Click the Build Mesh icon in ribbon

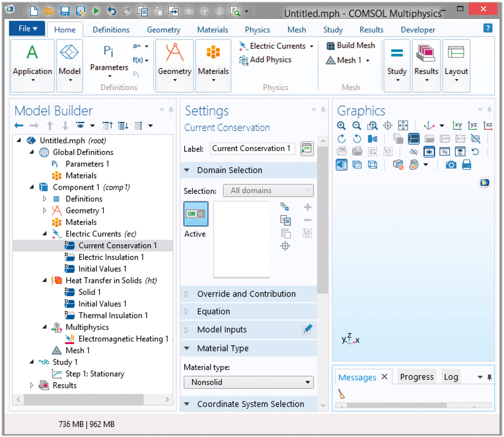click(x=331, y=46)
